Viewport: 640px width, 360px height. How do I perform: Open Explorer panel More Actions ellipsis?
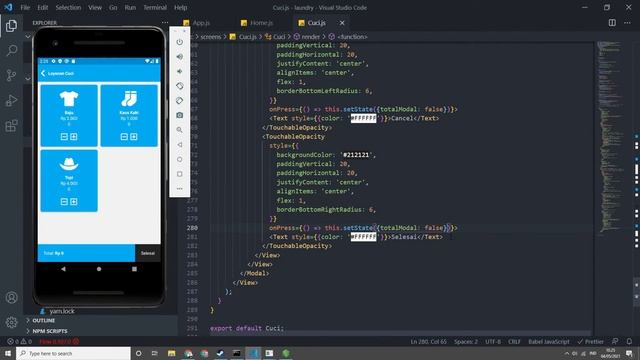(165, 22)
